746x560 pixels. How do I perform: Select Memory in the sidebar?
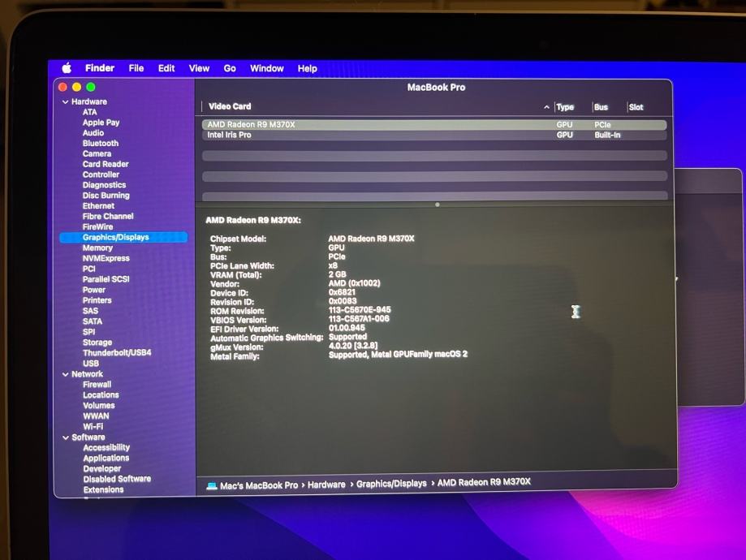[97, 248]
